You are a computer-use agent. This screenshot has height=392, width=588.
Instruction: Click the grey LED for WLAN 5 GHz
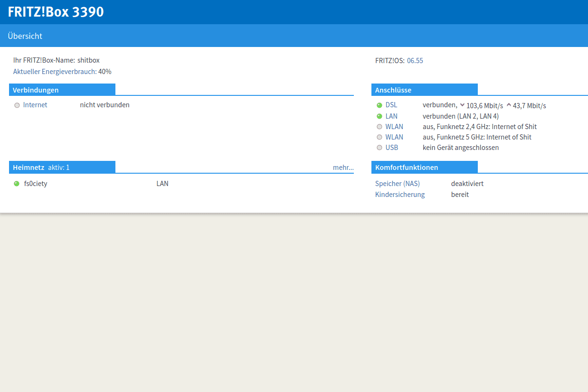pos(379,137)
